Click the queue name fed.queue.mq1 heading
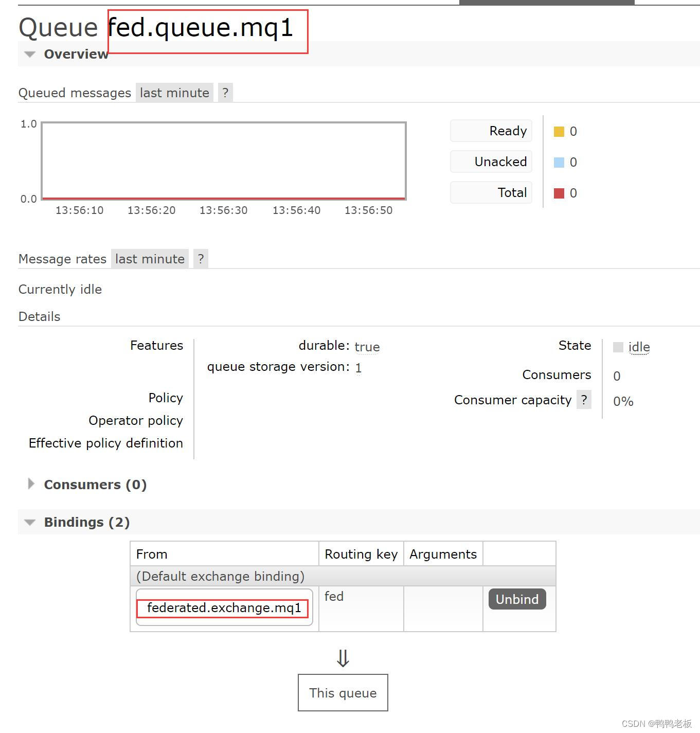 (201, 27)
